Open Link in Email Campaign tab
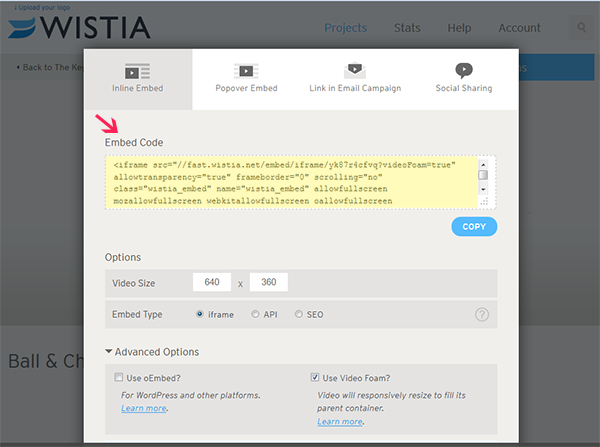Viewport: 600px width, 447px height. pos(355,80)
